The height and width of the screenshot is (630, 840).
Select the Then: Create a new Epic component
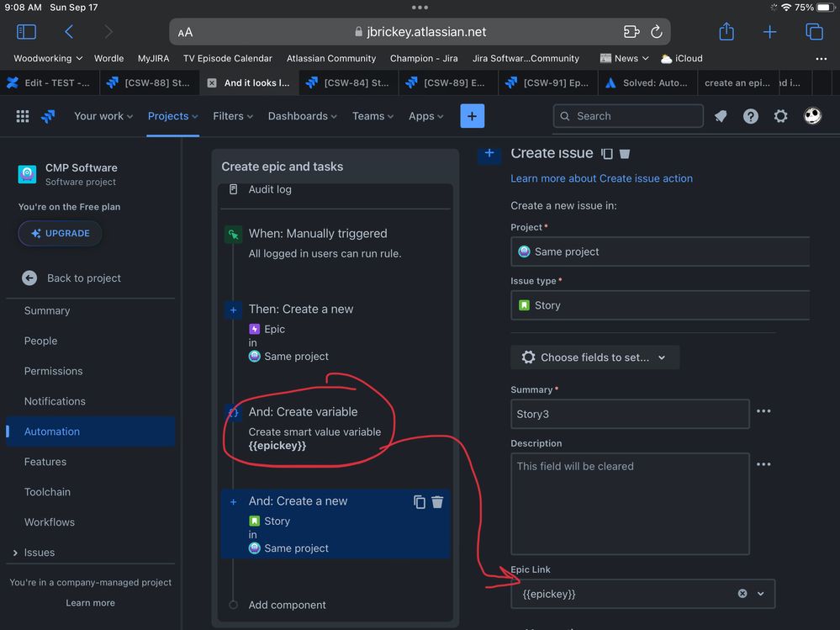[x=335, y=332]
